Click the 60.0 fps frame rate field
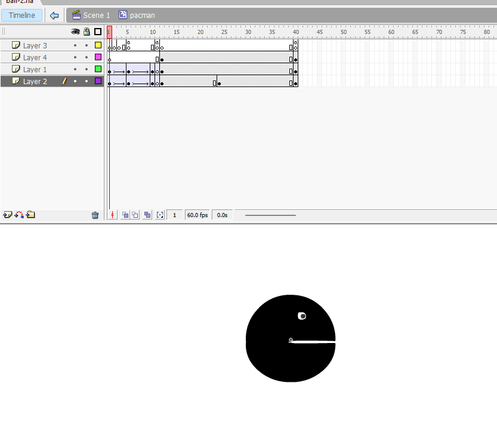Screen dimensions: 497x448 click(x=197, y=215)
